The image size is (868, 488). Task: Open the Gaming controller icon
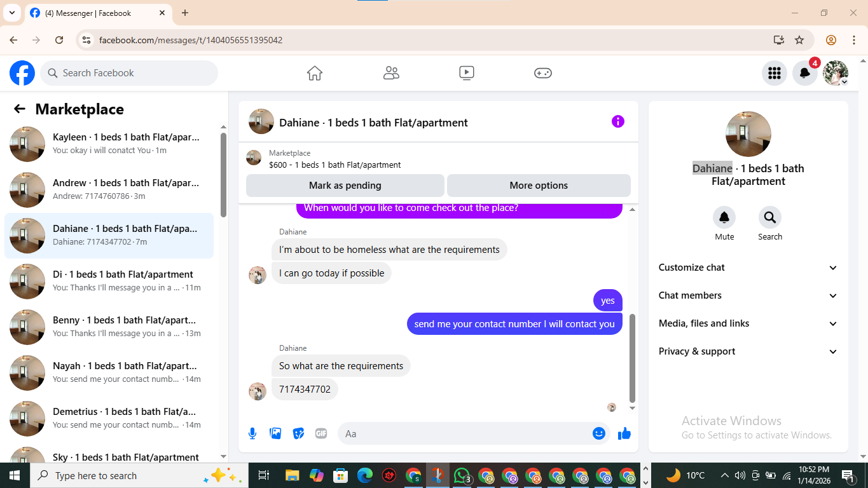542,73
